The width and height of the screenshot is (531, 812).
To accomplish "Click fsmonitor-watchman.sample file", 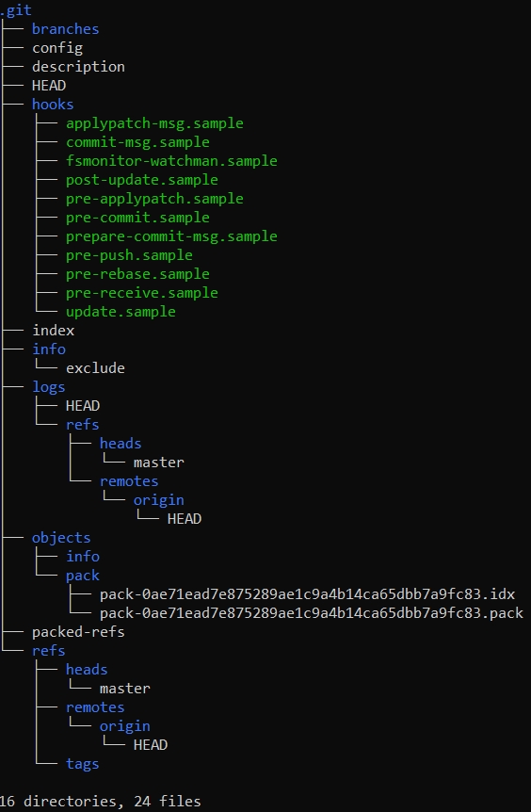I will click(171, 161).
